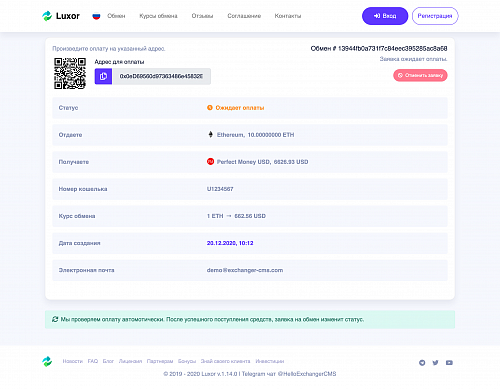This screenshot has height=389, width=500.
Task: Click the Perfect Money USD amount text
Action: coord(262,162)
